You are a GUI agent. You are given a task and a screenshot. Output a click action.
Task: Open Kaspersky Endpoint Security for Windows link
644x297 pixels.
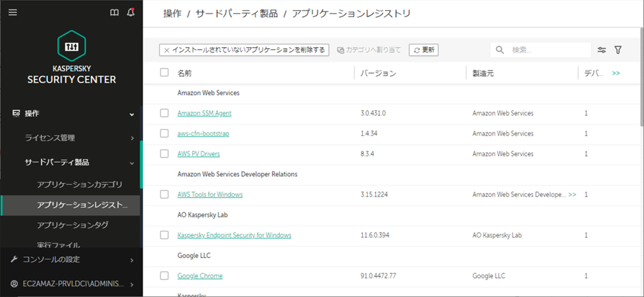pyautogui.click(x=235, y=235)
